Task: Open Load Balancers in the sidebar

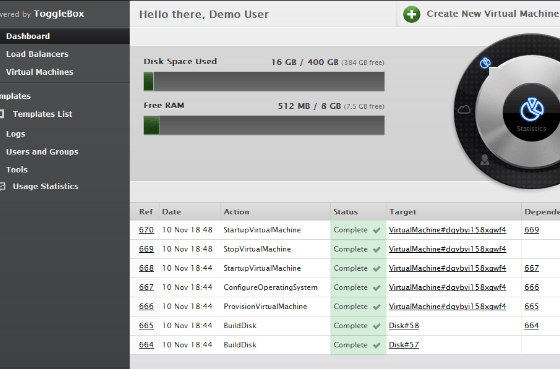Action: (37, 54)
